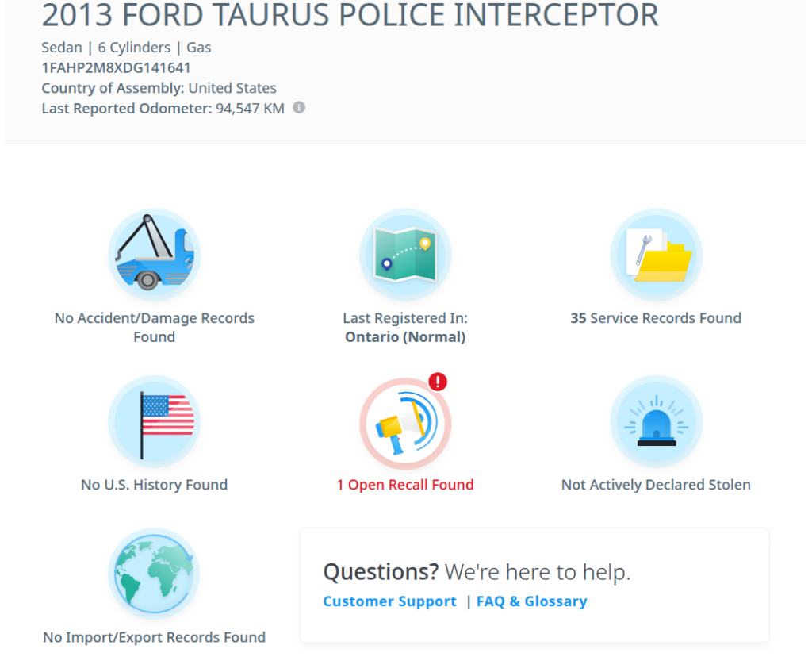Click the American flag U.S. history icon
812x672 pixels.
154,421
